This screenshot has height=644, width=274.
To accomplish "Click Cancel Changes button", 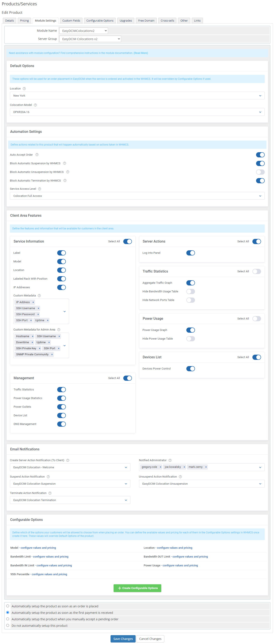I will 150,639.
